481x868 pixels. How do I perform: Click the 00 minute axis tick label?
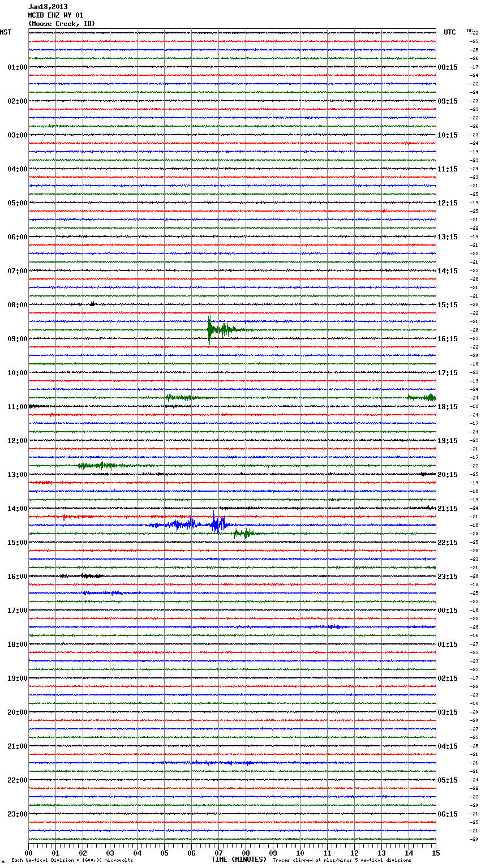(x=28, y=853)
